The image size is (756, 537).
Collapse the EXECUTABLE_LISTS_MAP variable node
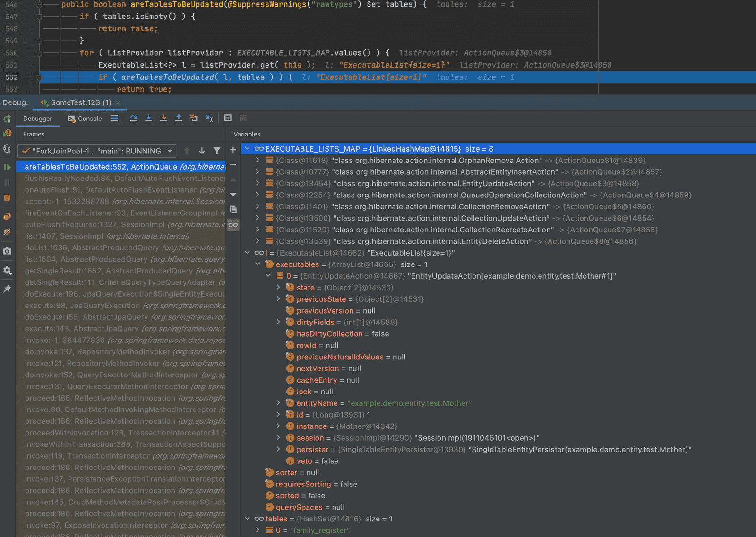(247, 149)
